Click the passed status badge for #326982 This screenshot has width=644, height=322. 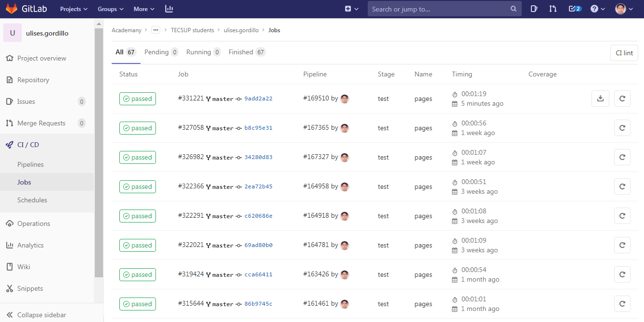(138, 157)
